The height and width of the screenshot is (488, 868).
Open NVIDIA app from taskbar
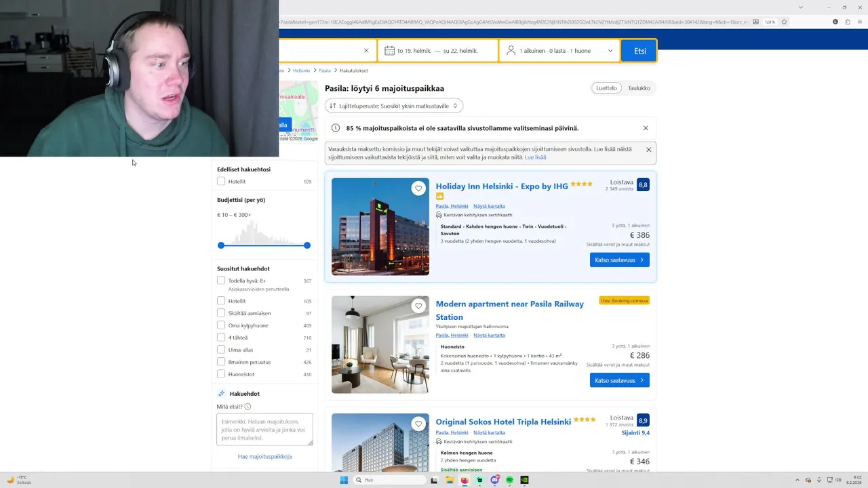524,480
